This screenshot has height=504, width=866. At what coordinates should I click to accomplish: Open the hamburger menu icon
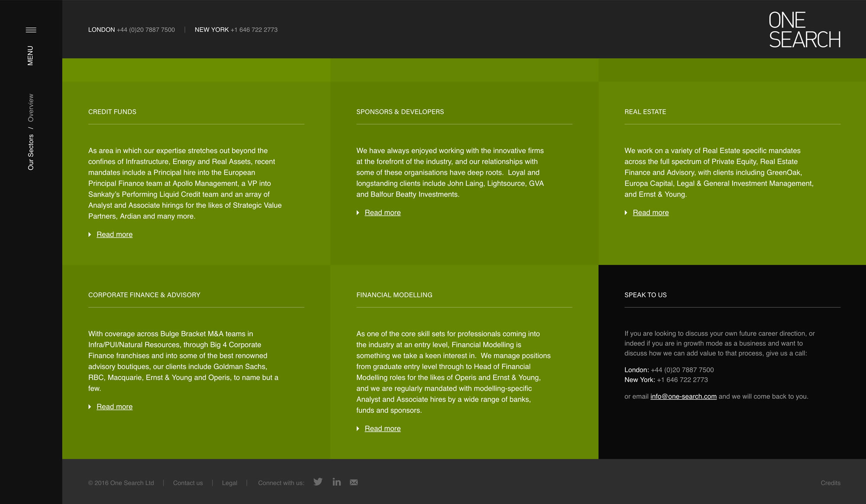tap(31, 30)
